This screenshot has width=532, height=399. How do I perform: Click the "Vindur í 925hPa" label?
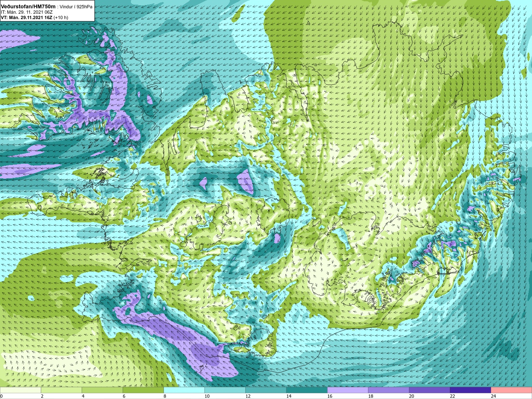coord(76,7)
